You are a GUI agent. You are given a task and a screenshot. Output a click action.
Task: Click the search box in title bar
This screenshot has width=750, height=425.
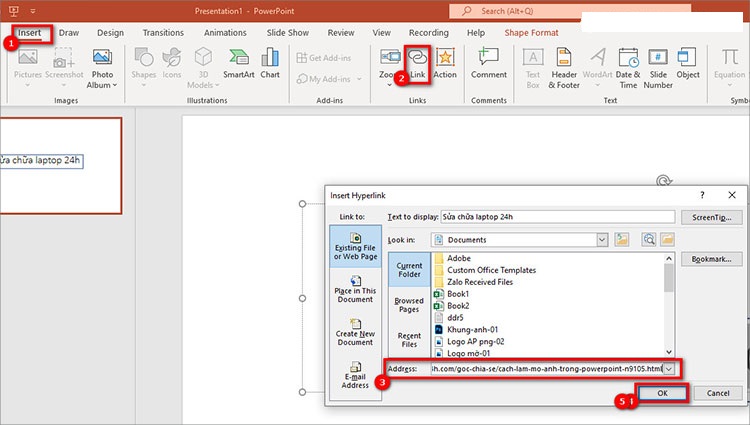click(569, 11)
